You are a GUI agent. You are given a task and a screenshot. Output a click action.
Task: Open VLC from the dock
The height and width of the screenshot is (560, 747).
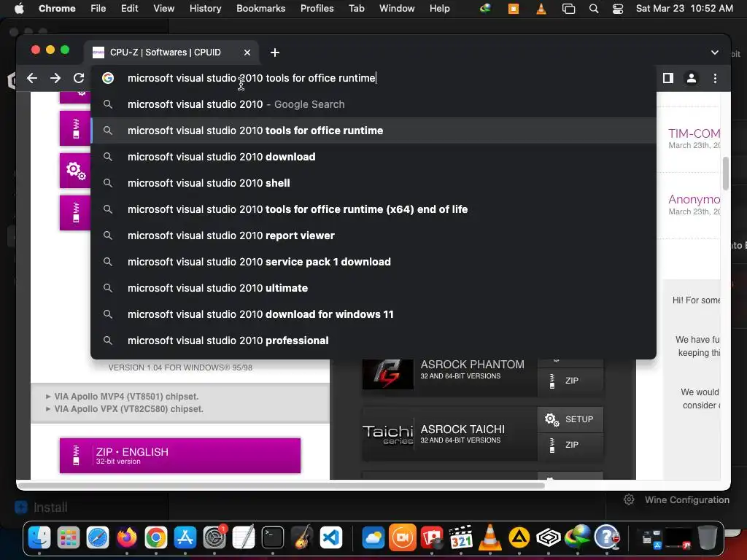point(489,538)
